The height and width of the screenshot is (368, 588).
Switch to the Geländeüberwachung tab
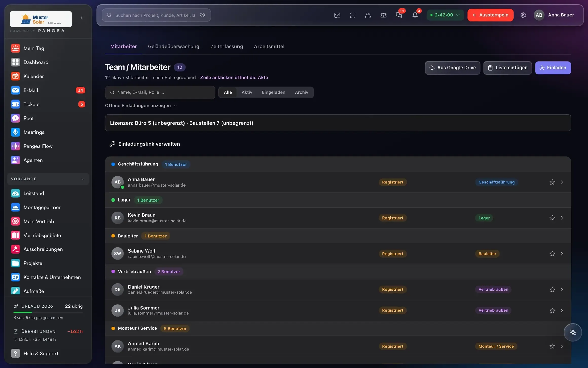click(x=174, y=46)
